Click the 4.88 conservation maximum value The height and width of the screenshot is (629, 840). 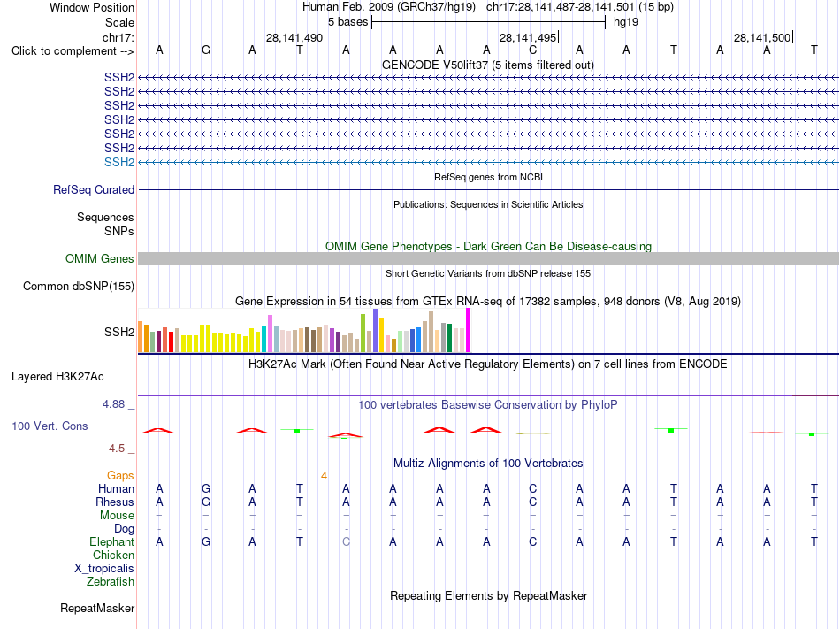[113, 404]
